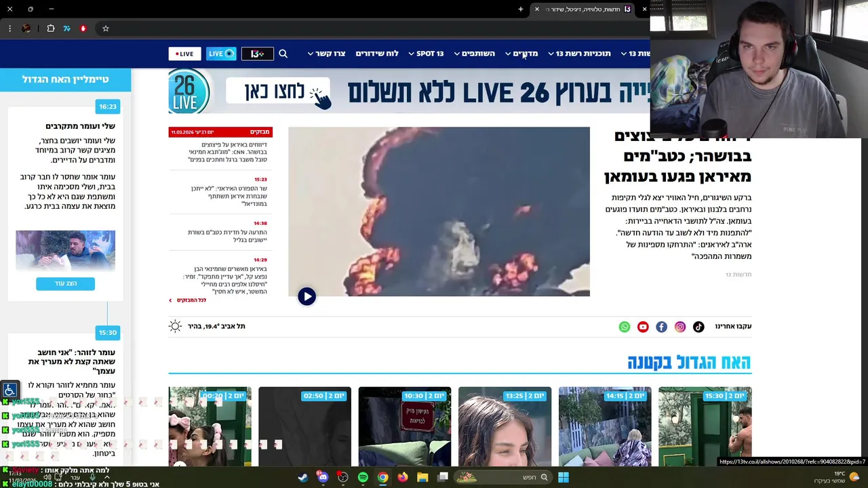Open the יום 2 10:30 clip thumbnail
The height and width of the screenshot is (488, 868).
click(405, 426)
